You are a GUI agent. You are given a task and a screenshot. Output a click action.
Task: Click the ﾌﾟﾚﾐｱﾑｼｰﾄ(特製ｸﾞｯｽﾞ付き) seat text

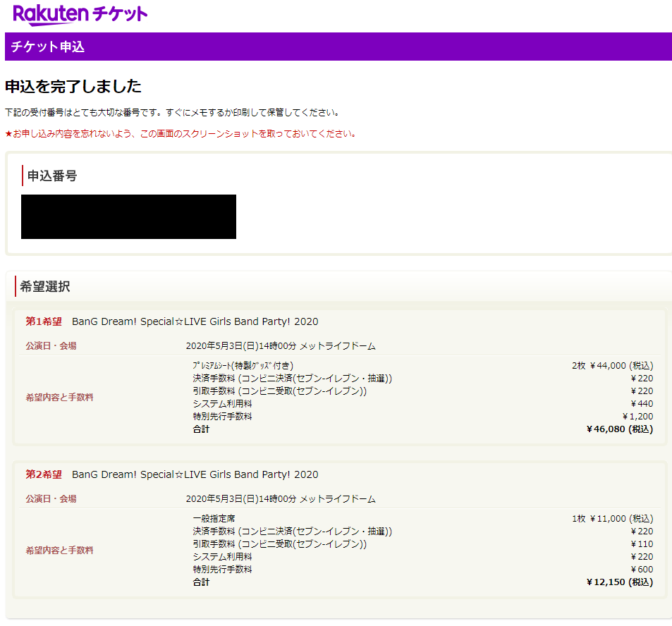pyautogui.click(x=243, y=365)
